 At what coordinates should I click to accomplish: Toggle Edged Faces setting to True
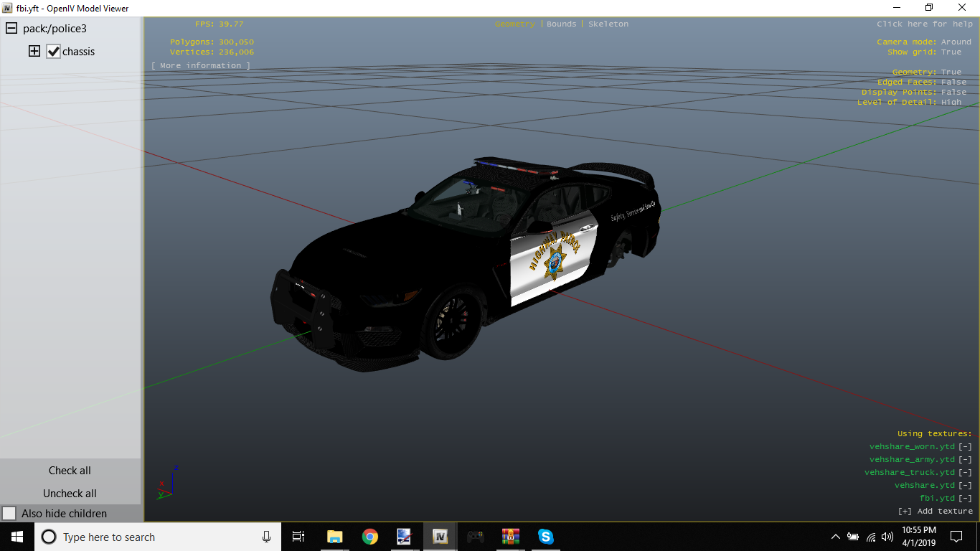click(953, 82)
